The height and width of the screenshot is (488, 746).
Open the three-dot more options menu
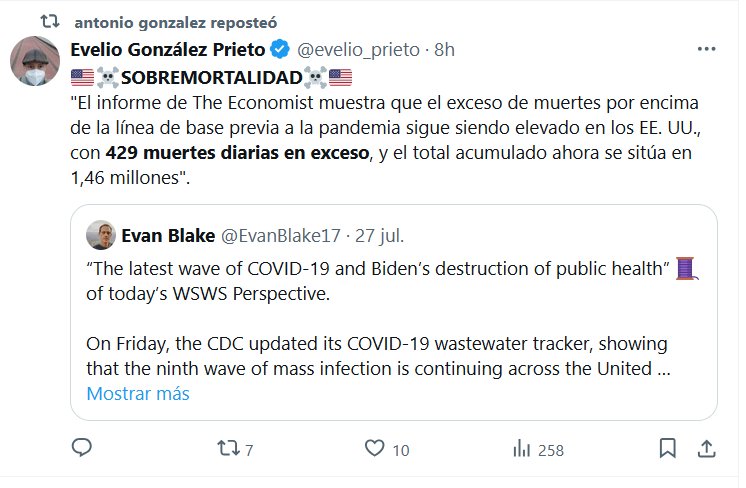[706, 50]
